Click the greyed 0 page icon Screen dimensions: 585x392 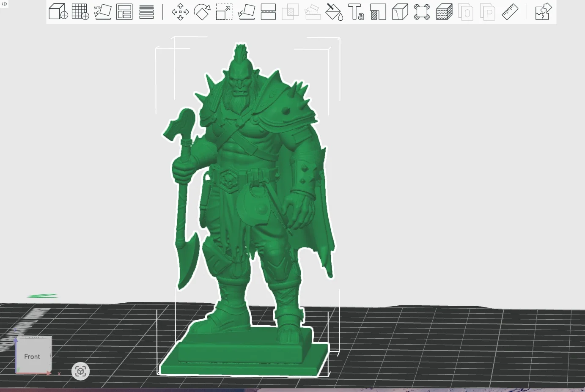point(466,11)
